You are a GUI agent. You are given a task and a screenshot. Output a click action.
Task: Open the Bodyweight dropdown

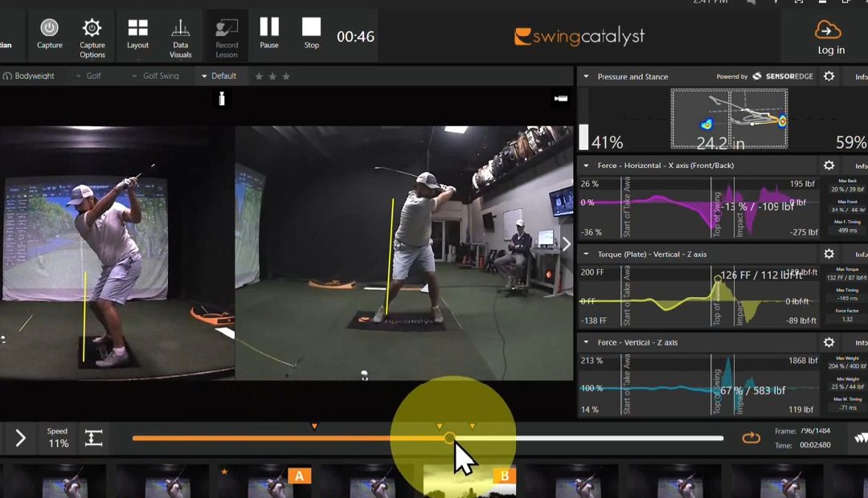30,76
